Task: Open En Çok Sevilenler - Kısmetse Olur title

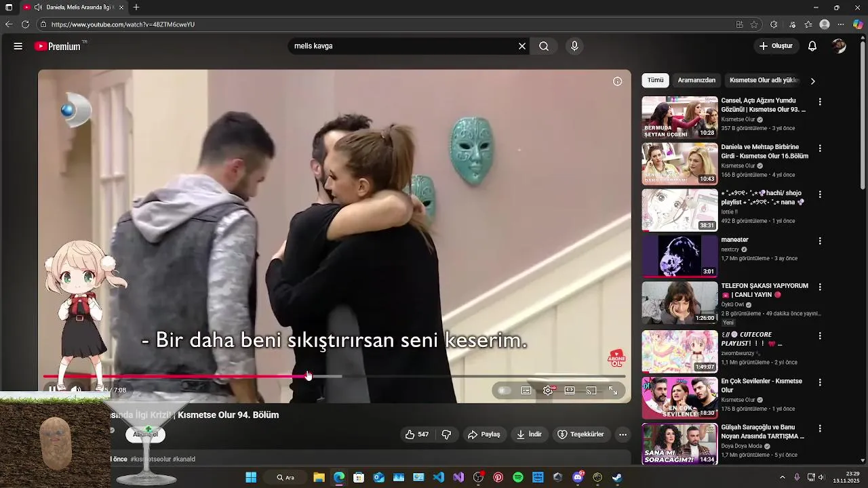Action: pyautogui.click(x=762, y=386)
